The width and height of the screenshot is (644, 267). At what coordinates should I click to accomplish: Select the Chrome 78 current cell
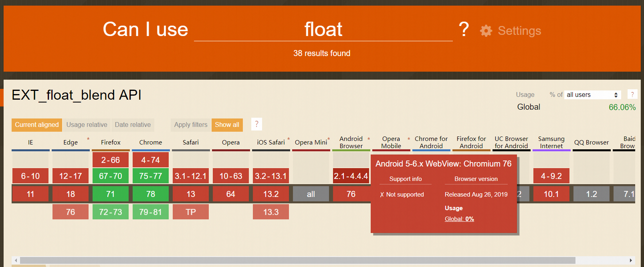pyautogui.click(x=151, y=194)
